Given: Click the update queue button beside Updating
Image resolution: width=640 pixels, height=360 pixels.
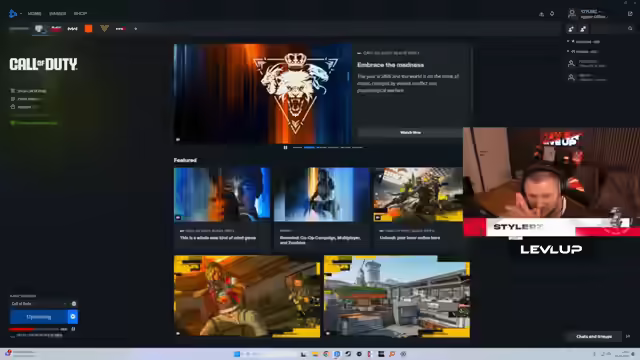Looking at the screenshot, I should pyautogui.click(x=73, y=317).
